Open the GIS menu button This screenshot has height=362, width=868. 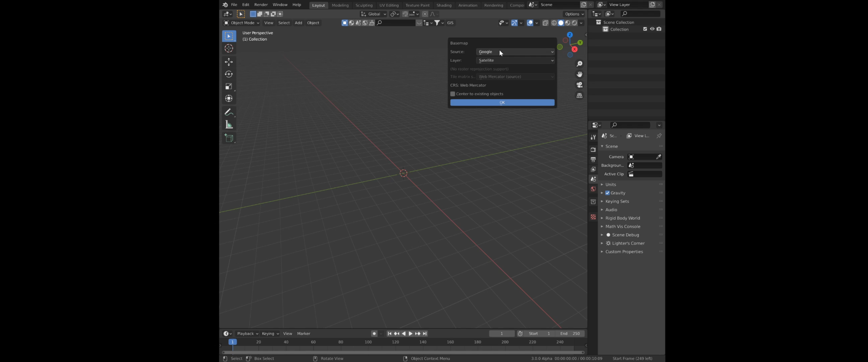tap(450, 23)
